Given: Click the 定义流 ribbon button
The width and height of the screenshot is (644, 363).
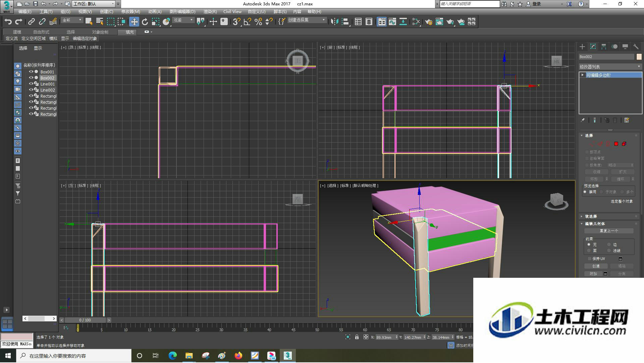Looking at the screenshot, I should click(11, 39).
